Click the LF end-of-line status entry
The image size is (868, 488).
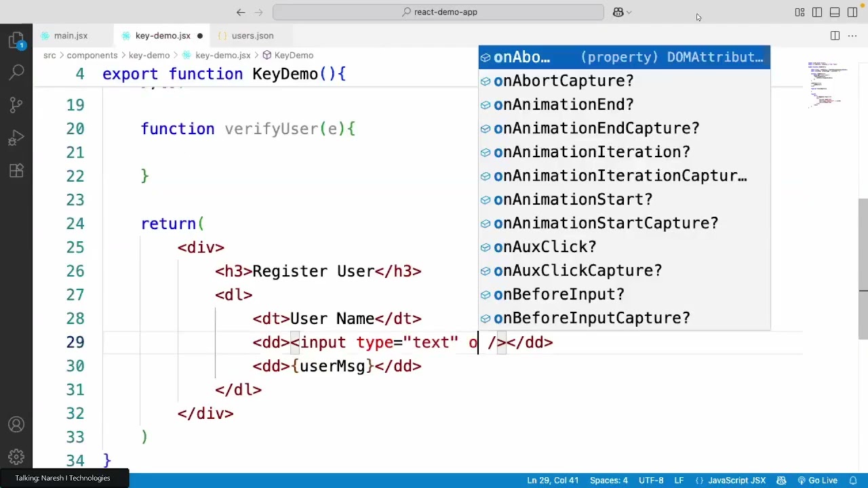click(679, 481)
